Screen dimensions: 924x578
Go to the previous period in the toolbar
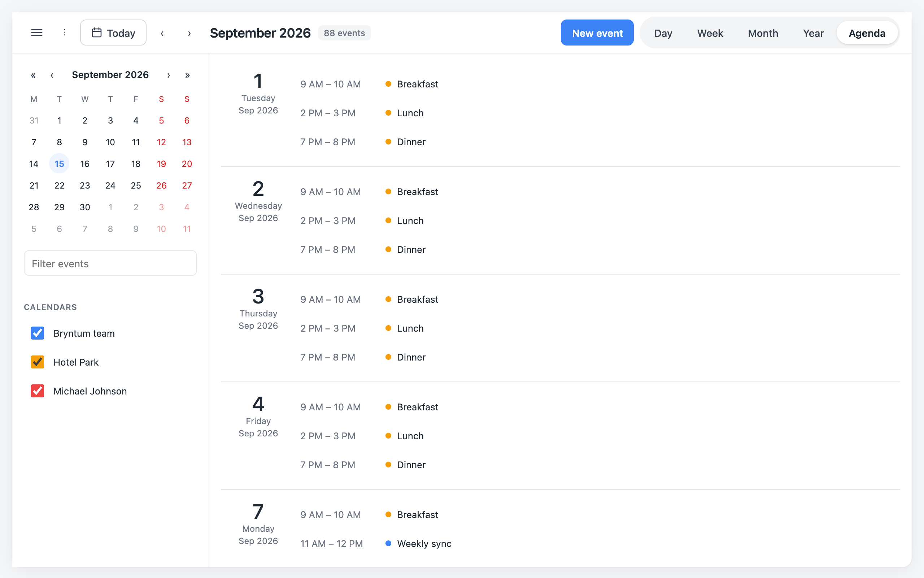162,33
